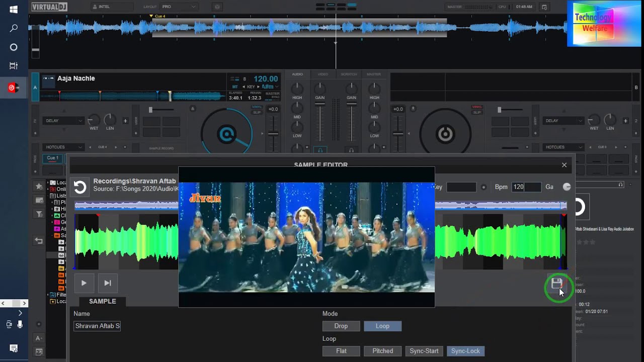Open Cortana circle icon
644x362 pixels.
tap(14, 47)
